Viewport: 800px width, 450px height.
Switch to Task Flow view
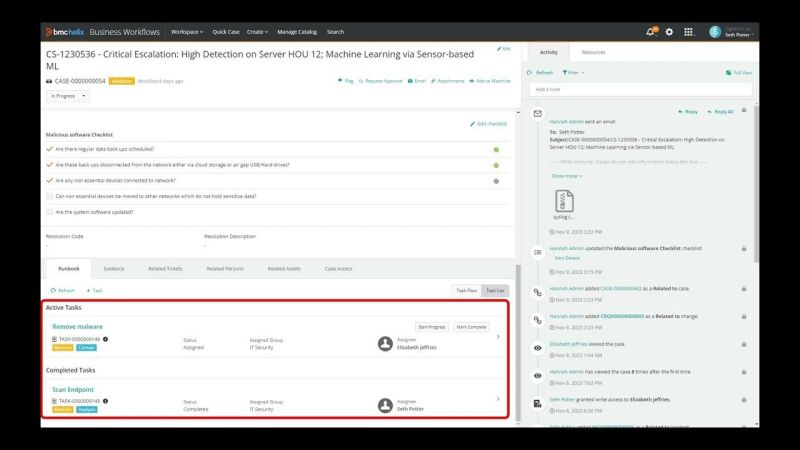click(466, 290)
